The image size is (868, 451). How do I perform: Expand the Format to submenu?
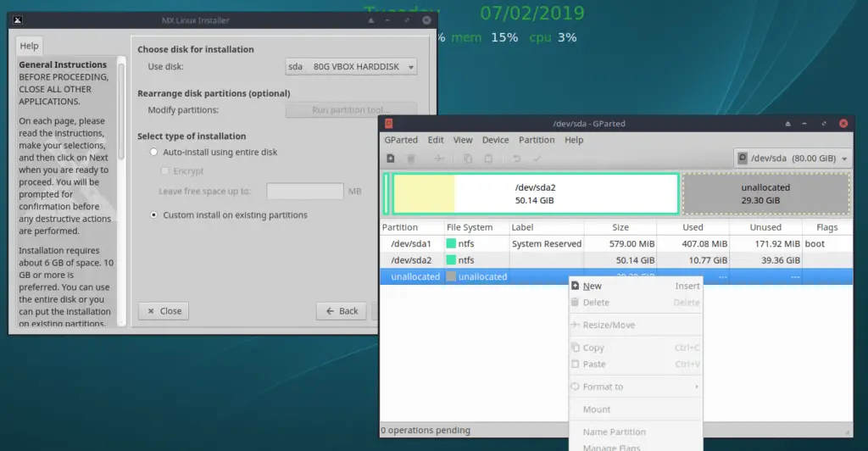635,387
